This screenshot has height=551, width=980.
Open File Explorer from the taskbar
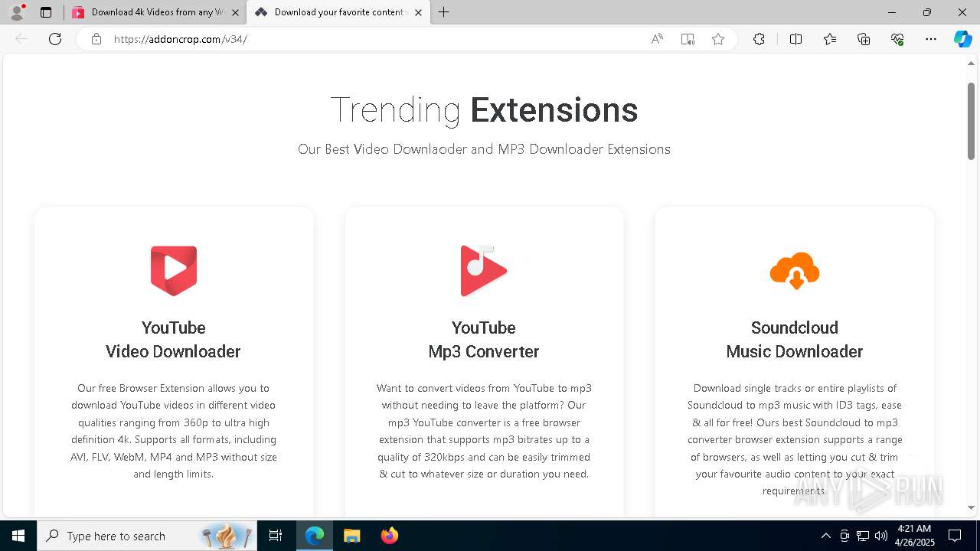pos(351,536)
